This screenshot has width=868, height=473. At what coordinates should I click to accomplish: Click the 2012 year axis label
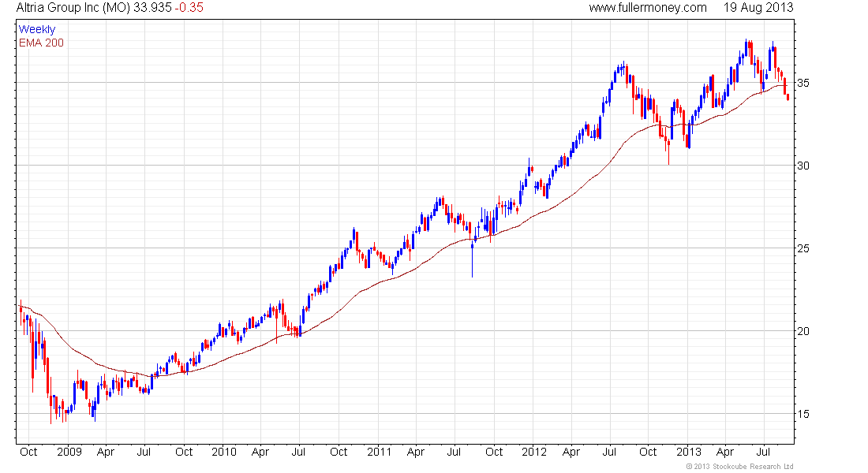[534, 452]
